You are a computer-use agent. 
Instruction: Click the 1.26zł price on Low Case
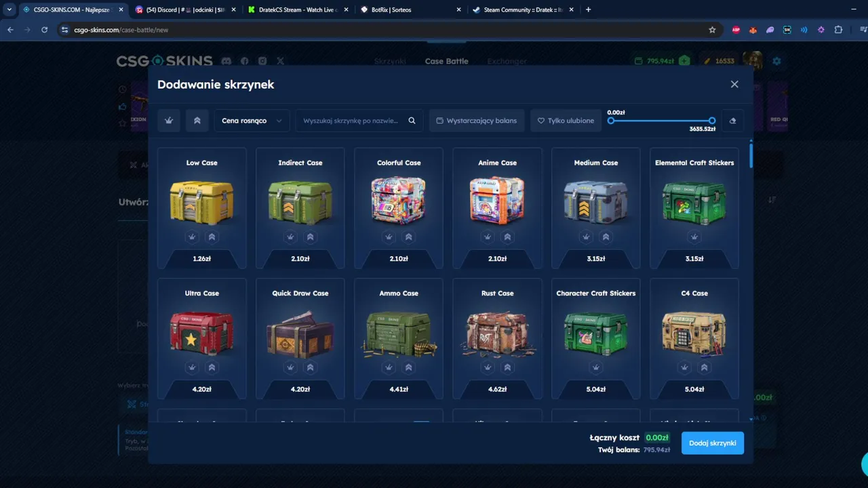201,258
